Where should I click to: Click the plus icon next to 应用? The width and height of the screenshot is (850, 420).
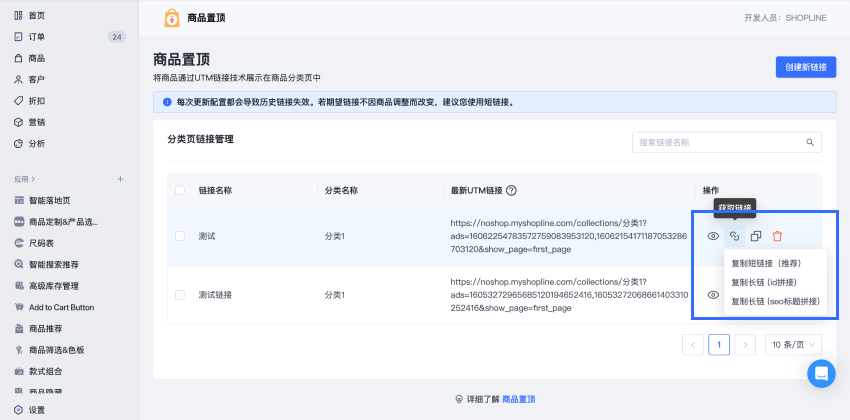120,179
